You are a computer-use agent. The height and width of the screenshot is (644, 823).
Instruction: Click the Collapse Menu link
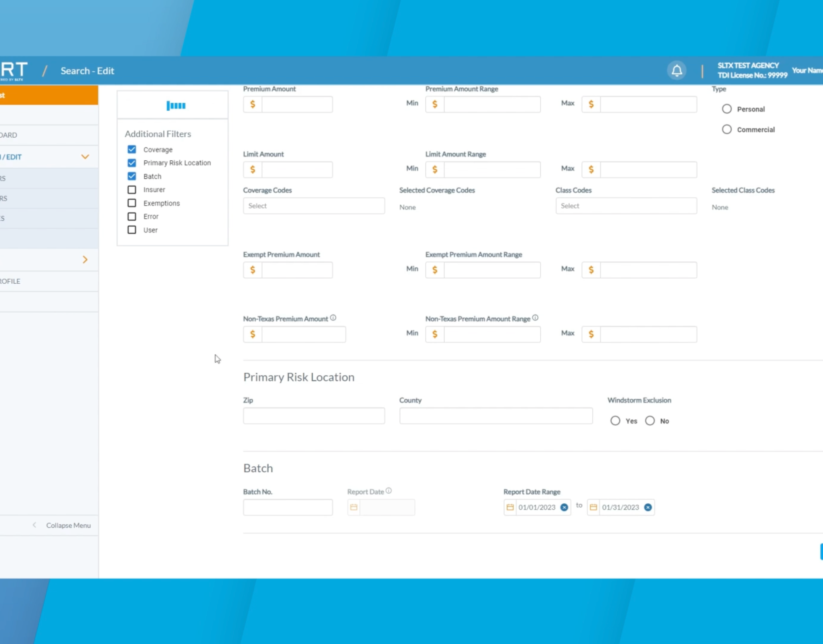(x=68, y=525)
